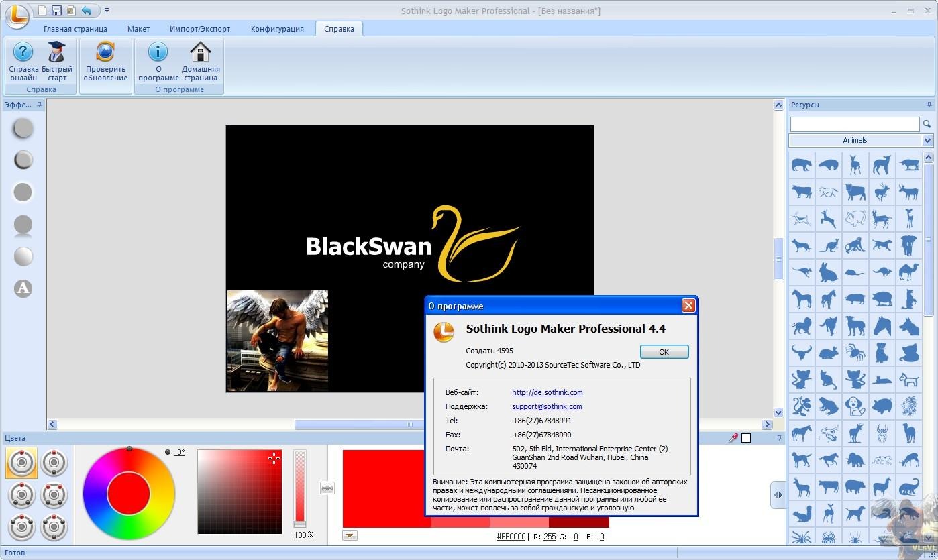Screen dimensions: 938x560
Task: Click Проверить обновление in the ribbon
Action: pos(105,61)
